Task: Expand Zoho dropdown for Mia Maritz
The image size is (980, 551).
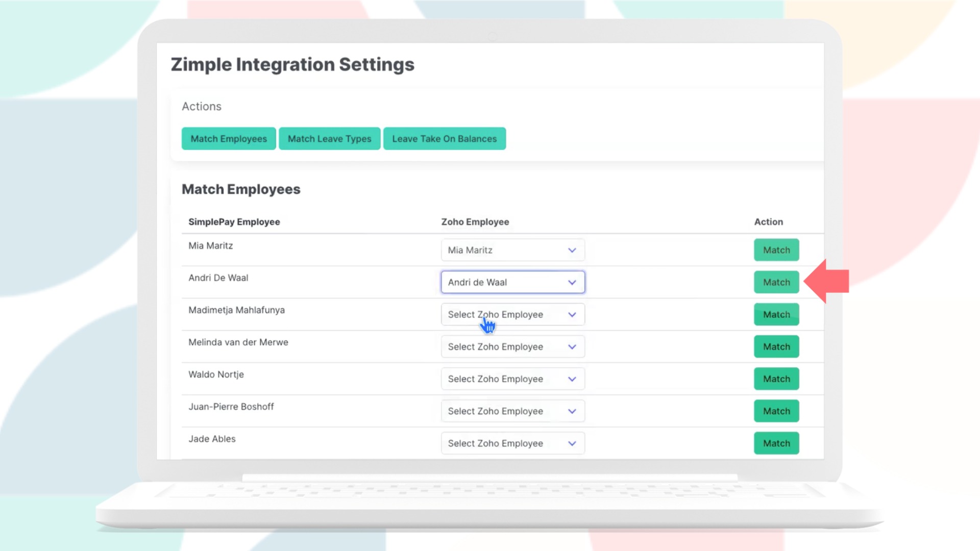Action: tap(512, 250)
